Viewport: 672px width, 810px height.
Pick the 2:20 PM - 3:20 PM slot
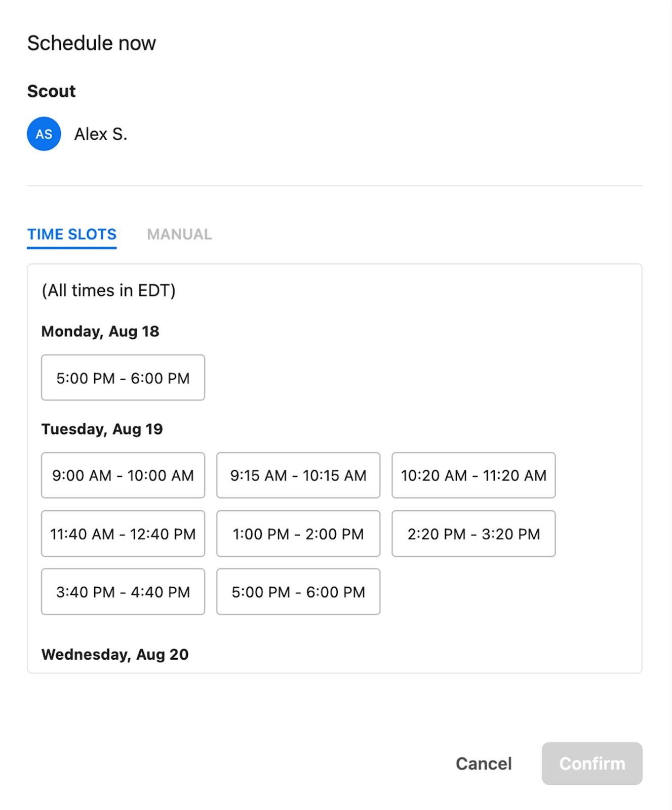473,534
